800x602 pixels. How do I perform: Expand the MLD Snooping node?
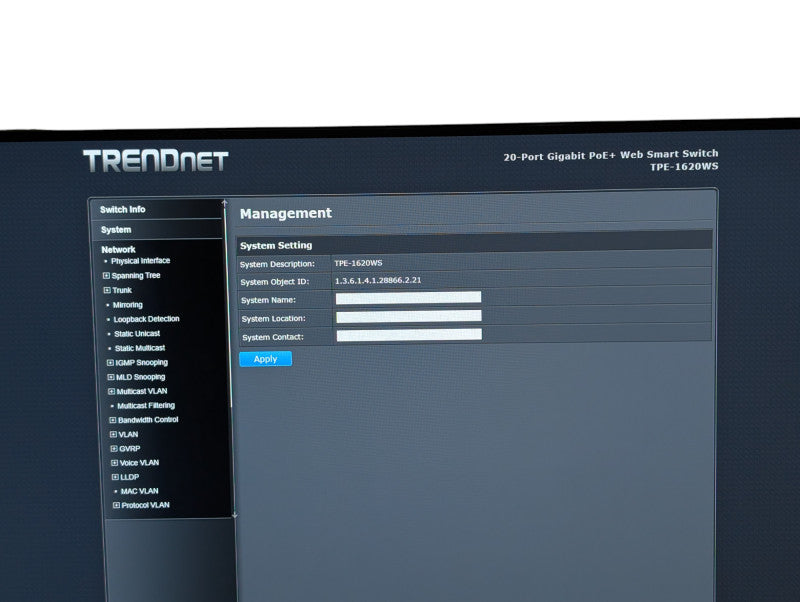[x=111, y=377]
